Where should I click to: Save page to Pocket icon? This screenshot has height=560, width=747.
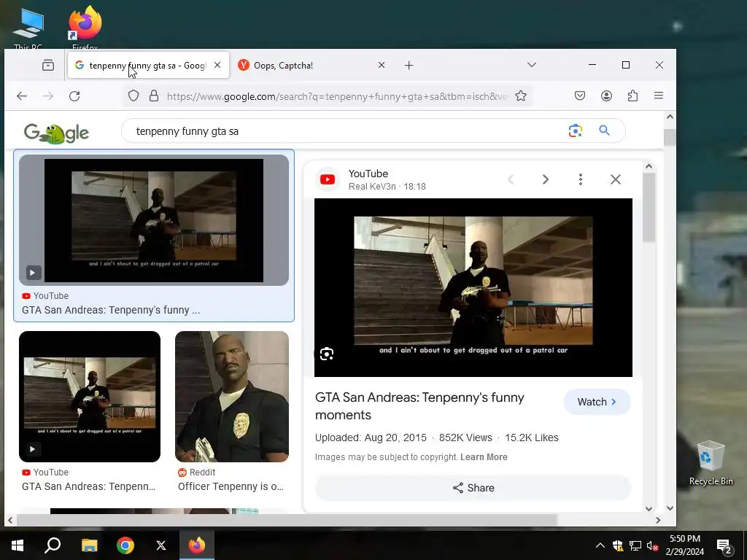pos(580,96)
